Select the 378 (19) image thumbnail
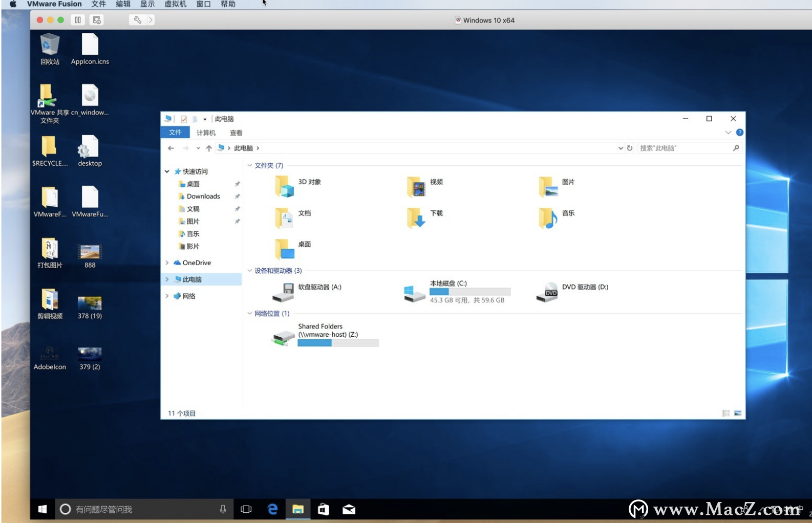Viewport: 812px width, 523px height. tap(90, 307)
